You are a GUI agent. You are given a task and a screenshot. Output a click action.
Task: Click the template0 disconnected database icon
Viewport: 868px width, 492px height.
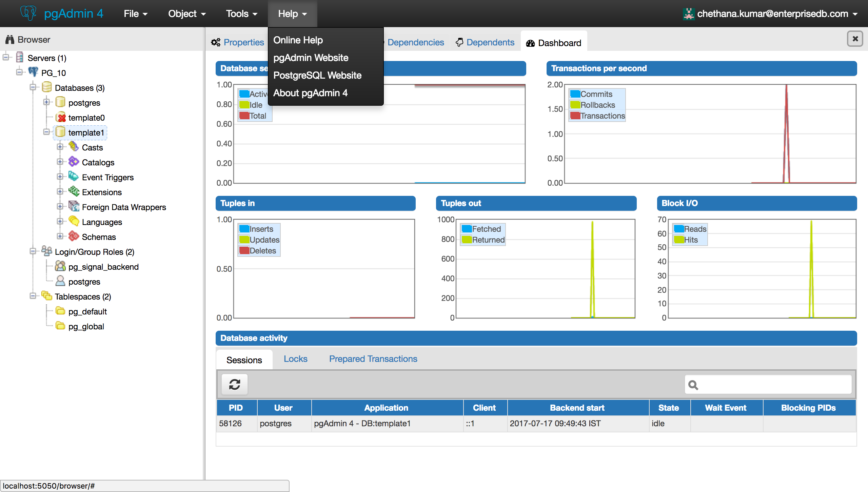tap(61, 117)
